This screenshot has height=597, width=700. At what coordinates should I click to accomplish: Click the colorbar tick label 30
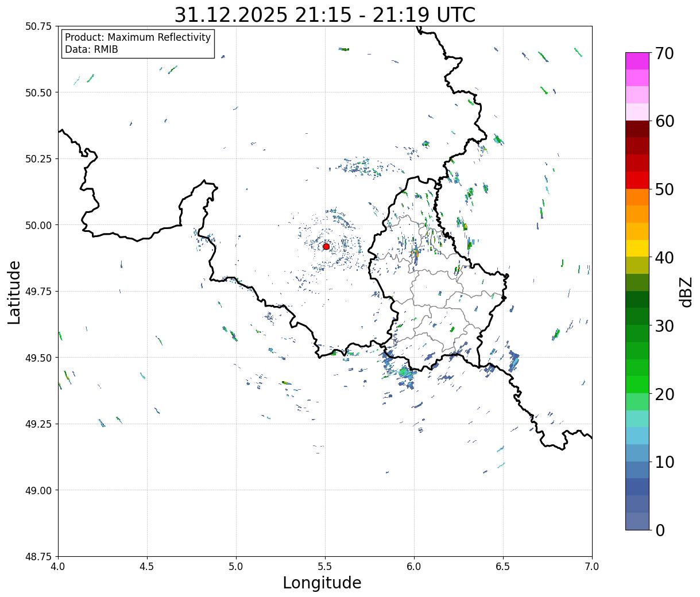pos(664,326)
